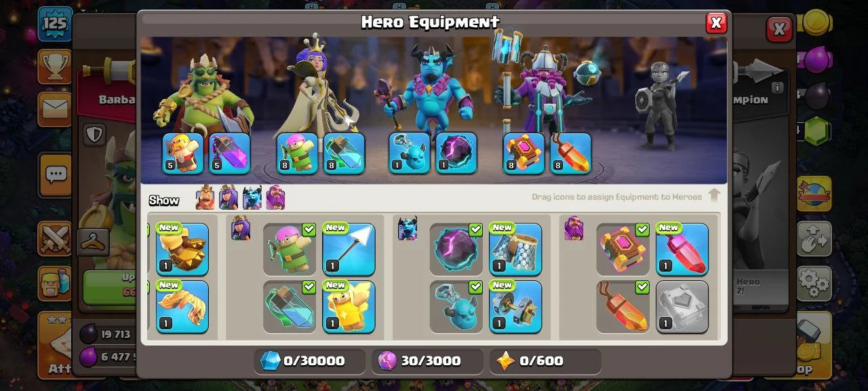
Task: Select the locked grey tome equipment
Action: pyautogui.click(x=682, y=307)
